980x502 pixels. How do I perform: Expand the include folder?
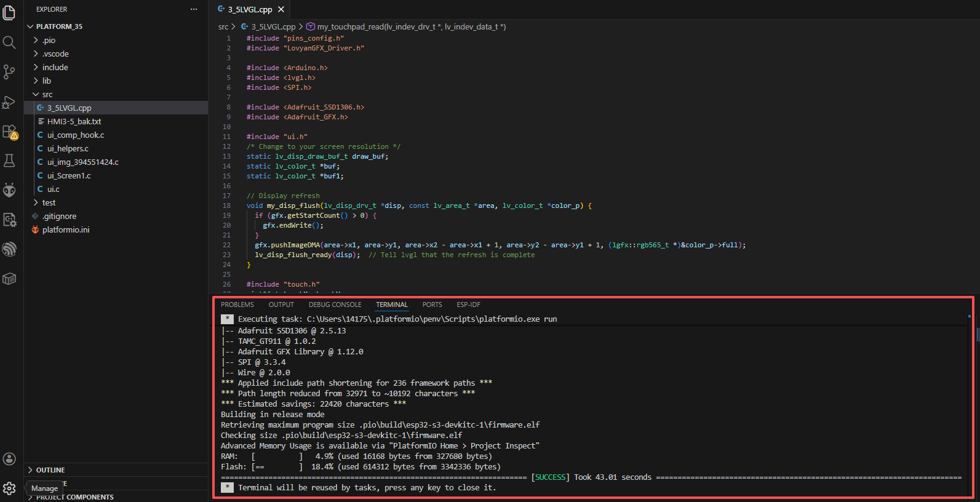pos(55,68)
